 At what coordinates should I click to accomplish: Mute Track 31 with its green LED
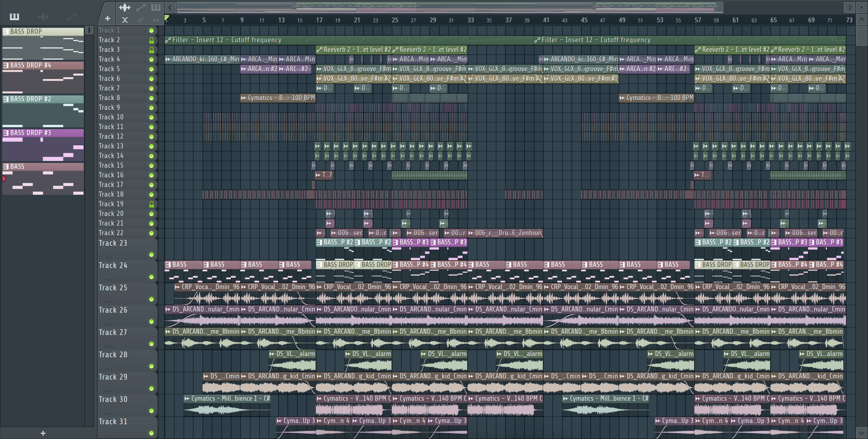click(x=151, y=433)
